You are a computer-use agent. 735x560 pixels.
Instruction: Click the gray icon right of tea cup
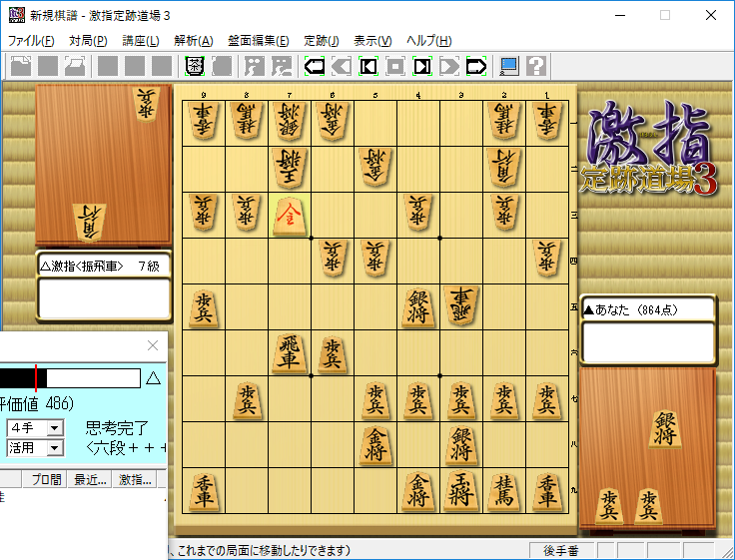(x=222, y=66)
